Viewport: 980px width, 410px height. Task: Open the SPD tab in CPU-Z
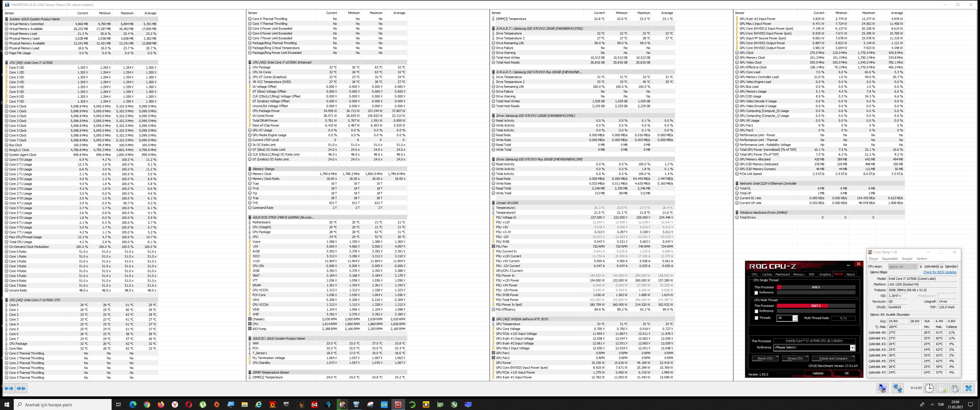point(811,274)
